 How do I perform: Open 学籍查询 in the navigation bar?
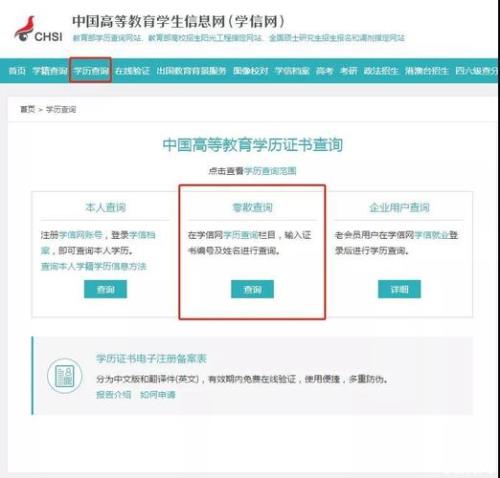click(50, 71)
